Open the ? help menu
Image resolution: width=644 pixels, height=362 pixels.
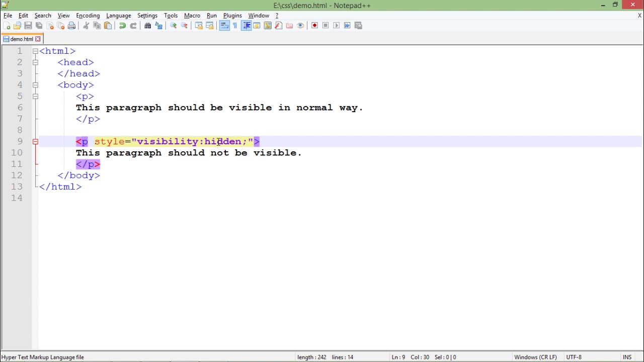click(x=277, y=16)
